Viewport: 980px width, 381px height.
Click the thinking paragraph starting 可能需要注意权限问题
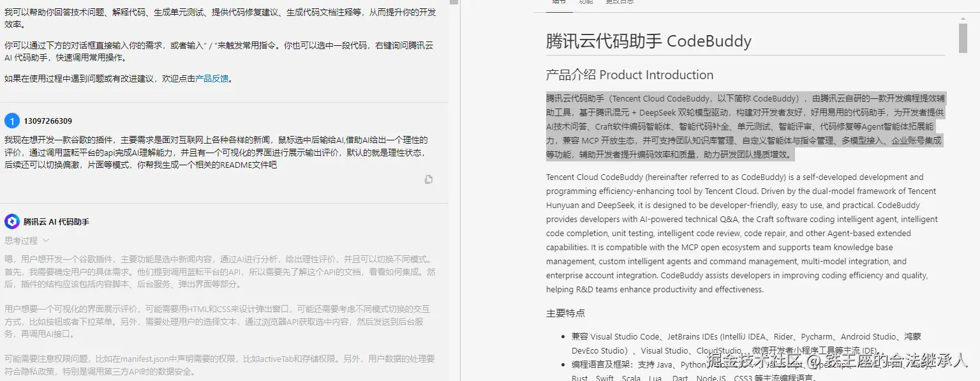pos(219,365)
